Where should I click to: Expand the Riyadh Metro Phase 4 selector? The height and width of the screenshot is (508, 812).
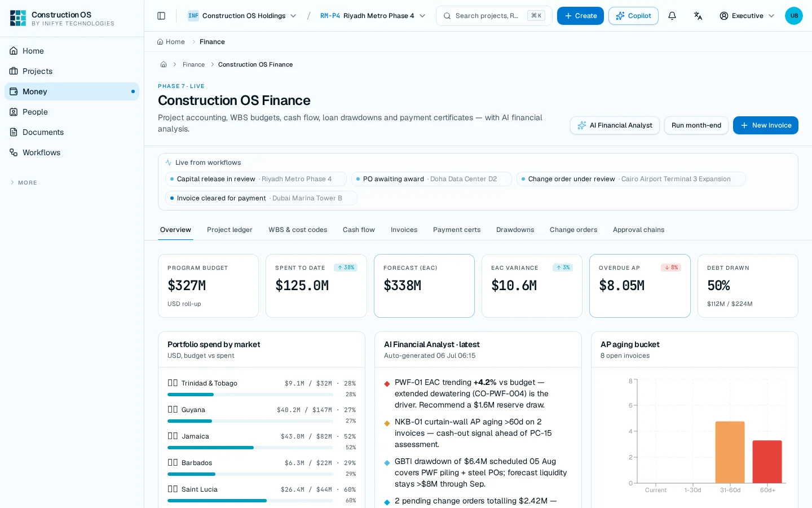(373, 16)
